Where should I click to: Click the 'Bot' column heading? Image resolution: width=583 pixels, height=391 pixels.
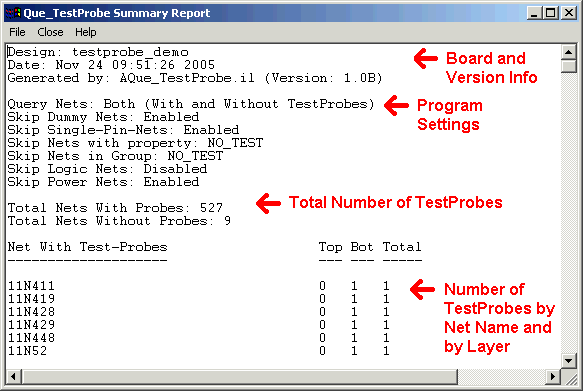tap(362, 247)
